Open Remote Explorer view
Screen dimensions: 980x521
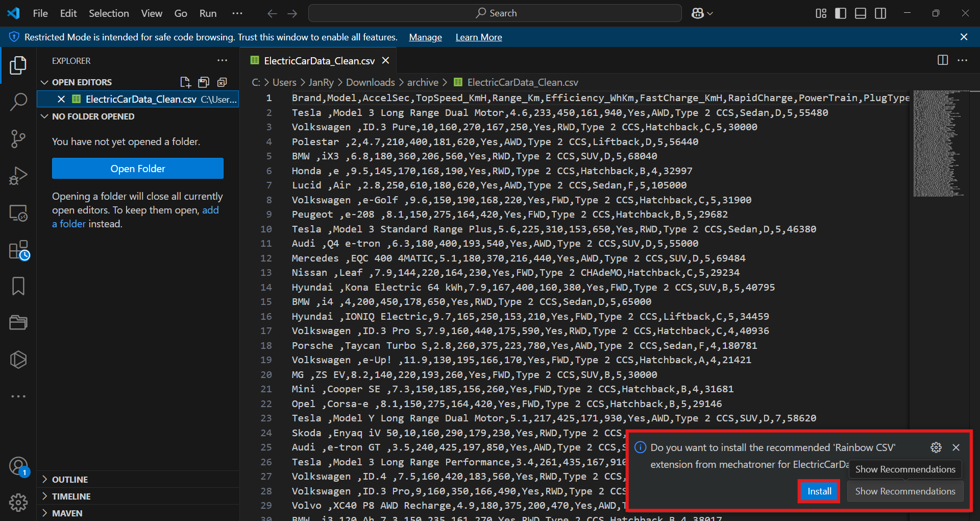(18, 212)
